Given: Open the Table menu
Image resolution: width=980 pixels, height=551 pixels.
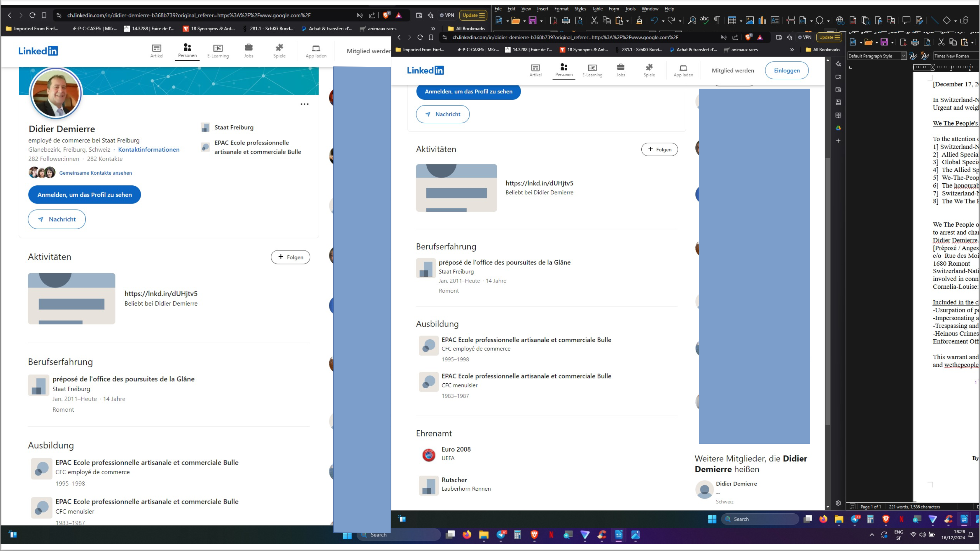Looking at the screenshot, I should pyautogui.click(x=597, y=9).
